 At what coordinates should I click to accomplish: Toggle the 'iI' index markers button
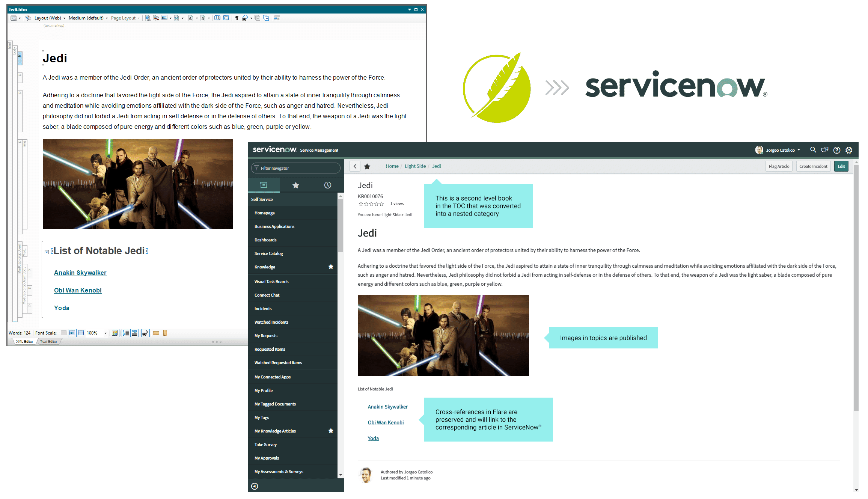pyautogui.click(x=217, y=18)
